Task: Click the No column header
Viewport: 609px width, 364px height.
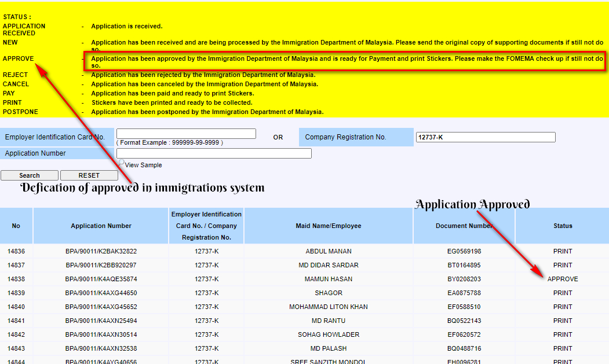Action: [x=16, y=226]
